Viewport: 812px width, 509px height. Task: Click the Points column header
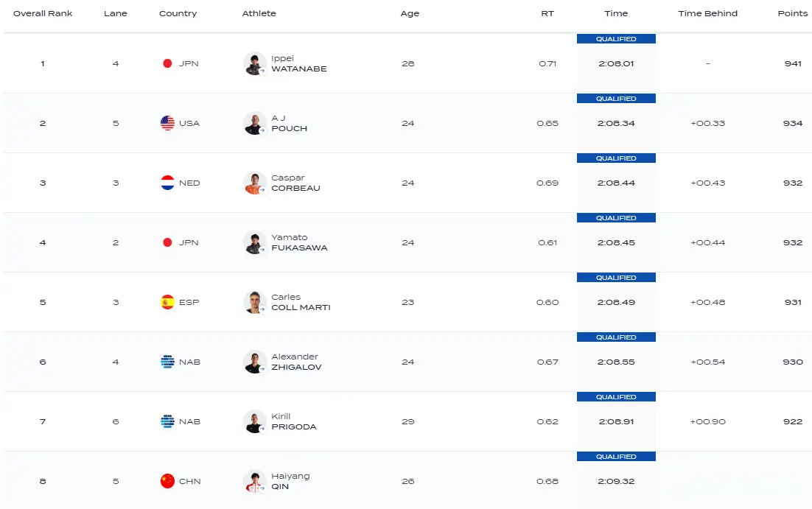click(x=793, y=13)
